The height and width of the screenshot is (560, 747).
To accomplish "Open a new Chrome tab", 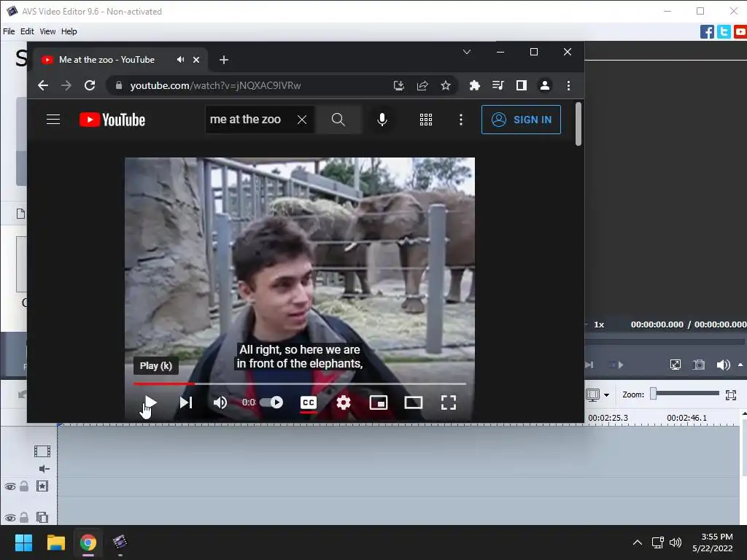I will [x=224, y=60].
